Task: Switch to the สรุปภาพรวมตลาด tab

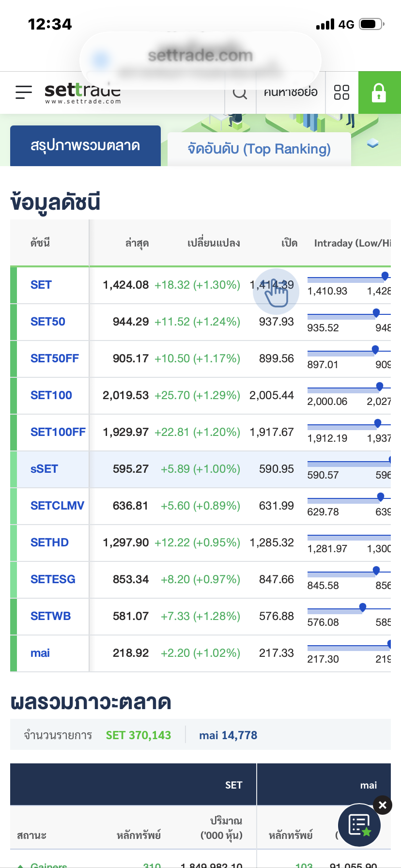Action: tap(85, 146)
